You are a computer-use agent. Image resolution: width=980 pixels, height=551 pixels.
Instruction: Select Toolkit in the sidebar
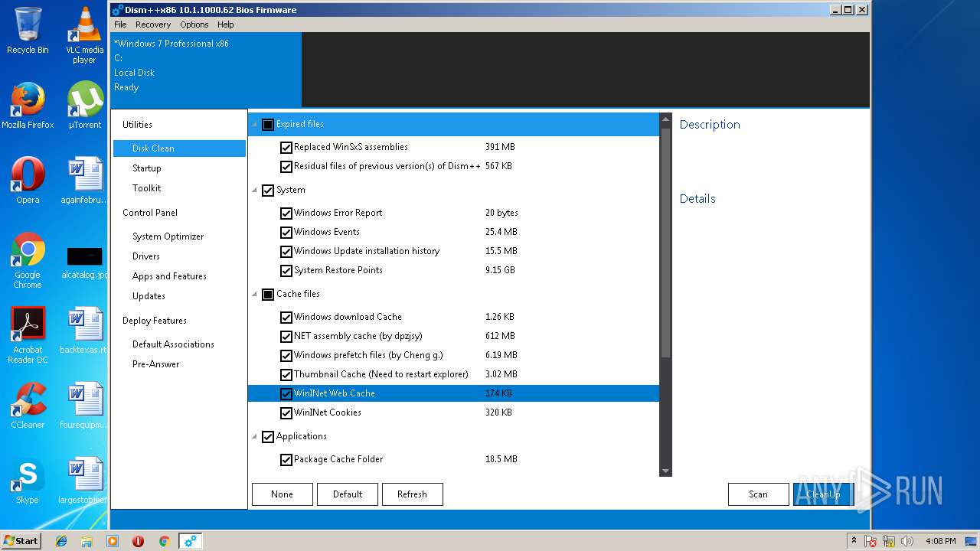coord(147,188)
